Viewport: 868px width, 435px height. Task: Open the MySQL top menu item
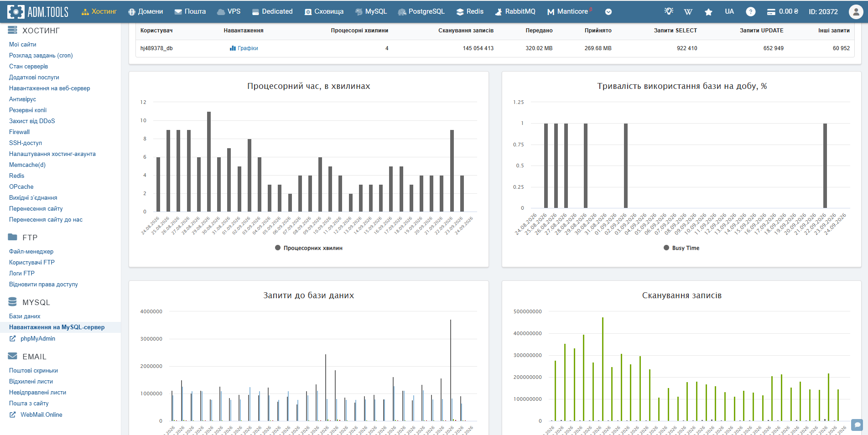coord(371,11)
